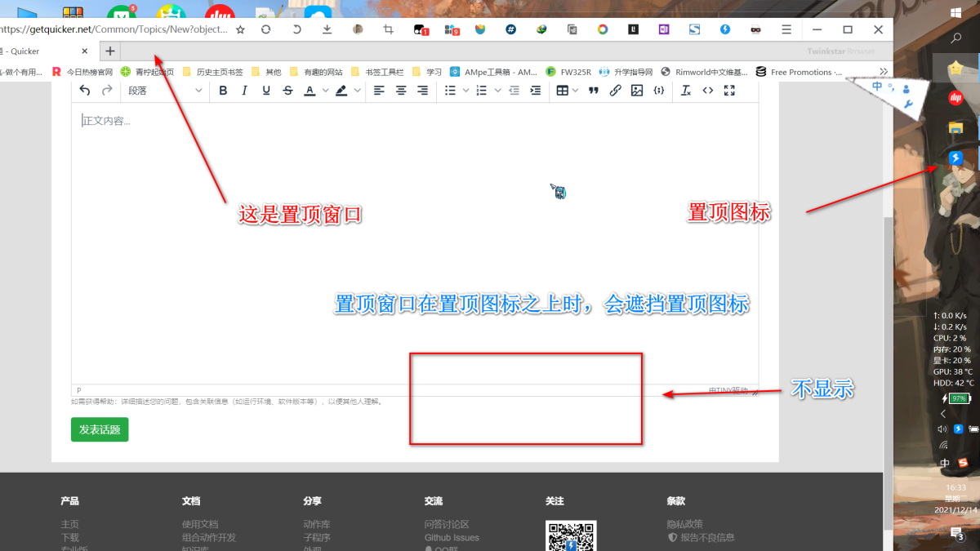
Task: Open the paragraph style dropdown 段落
Action: [x=164, y=91]
